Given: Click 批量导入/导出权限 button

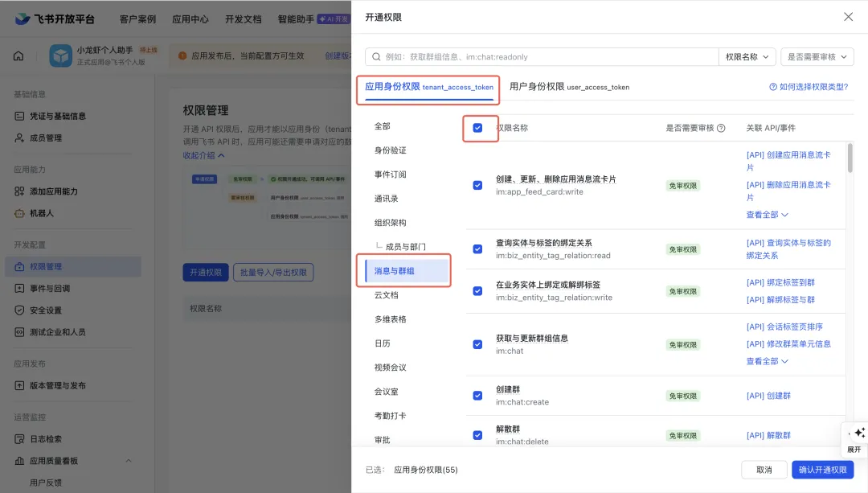Looking at the screenshot, I should pos(273,272).
